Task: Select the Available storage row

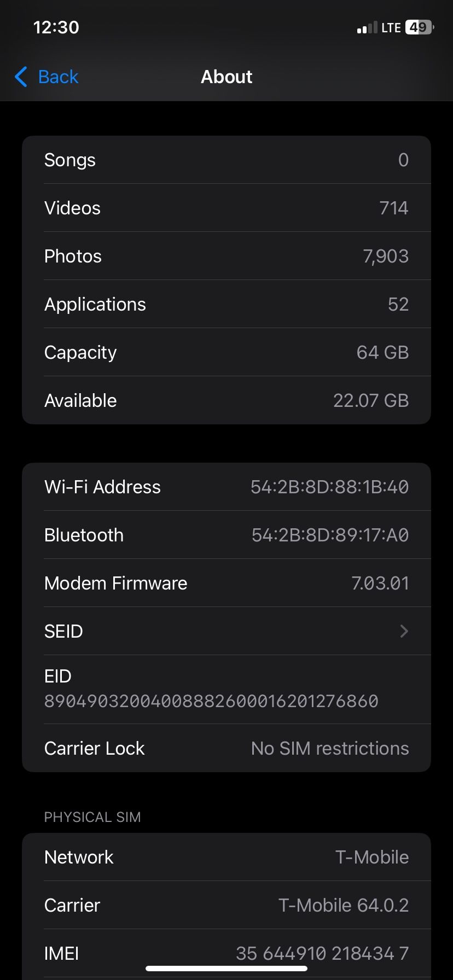Action: 226,401
